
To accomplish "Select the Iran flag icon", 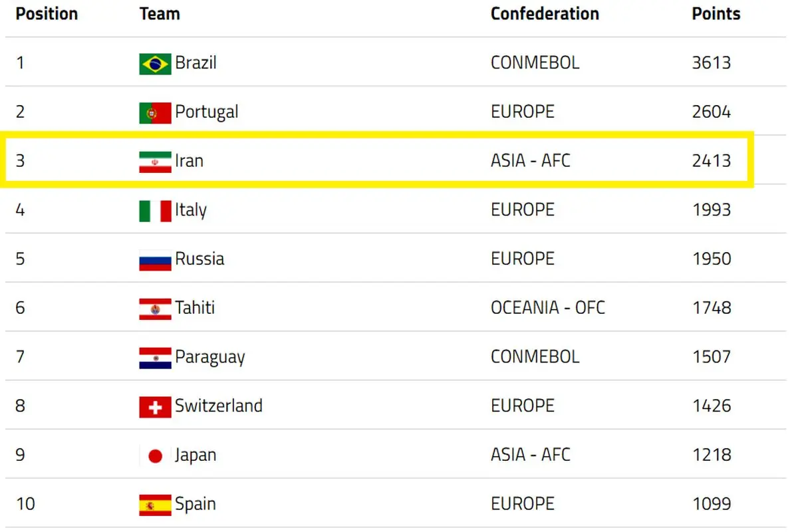I will 155,162.
